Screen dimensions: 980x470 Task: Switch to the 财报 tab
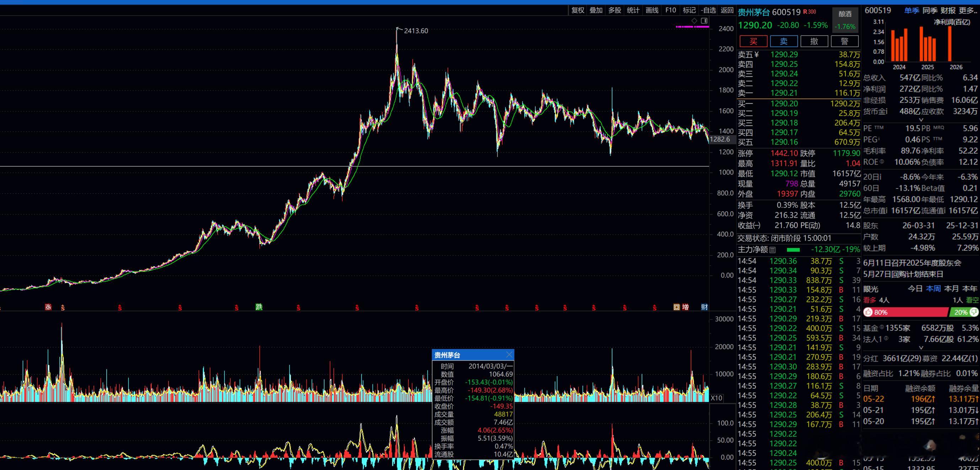coord(948,10)
